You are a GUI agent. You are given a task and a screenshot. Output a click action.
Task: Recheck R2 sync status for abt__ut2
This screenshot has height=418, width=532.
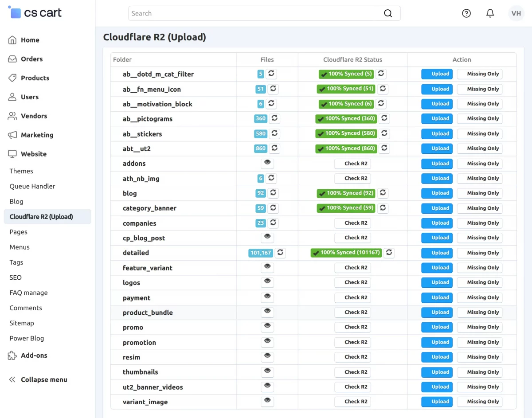pos(384,148)
